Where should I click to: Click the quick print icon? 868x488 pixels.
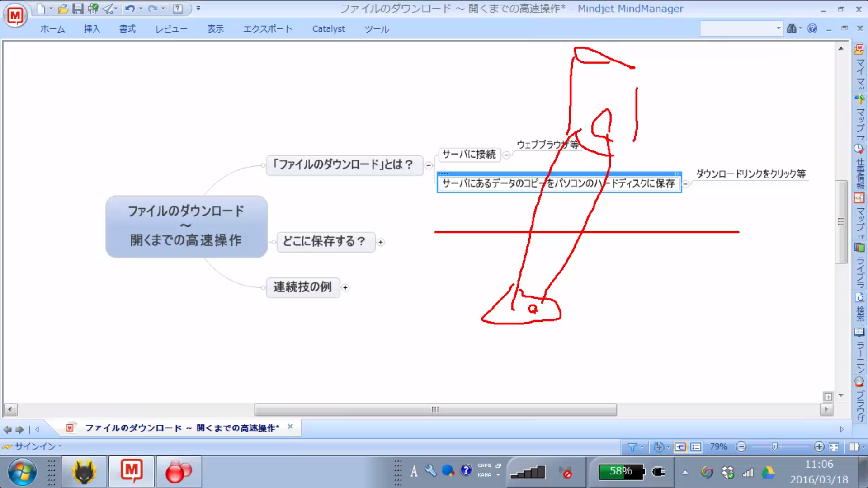click(x=93, y=9)
